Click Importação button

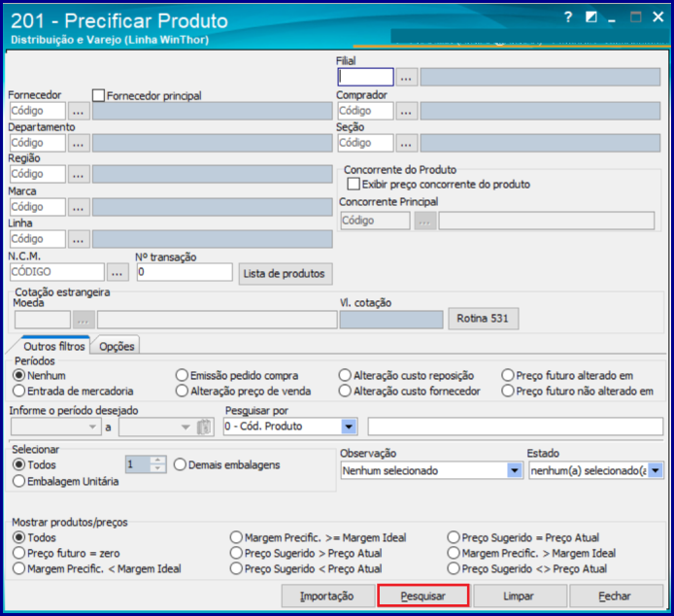(327, 596)
